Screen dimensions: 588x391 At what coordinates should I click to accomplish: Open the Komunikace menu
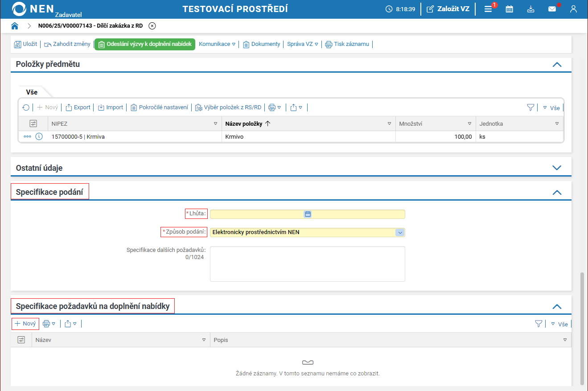(217, 44)
